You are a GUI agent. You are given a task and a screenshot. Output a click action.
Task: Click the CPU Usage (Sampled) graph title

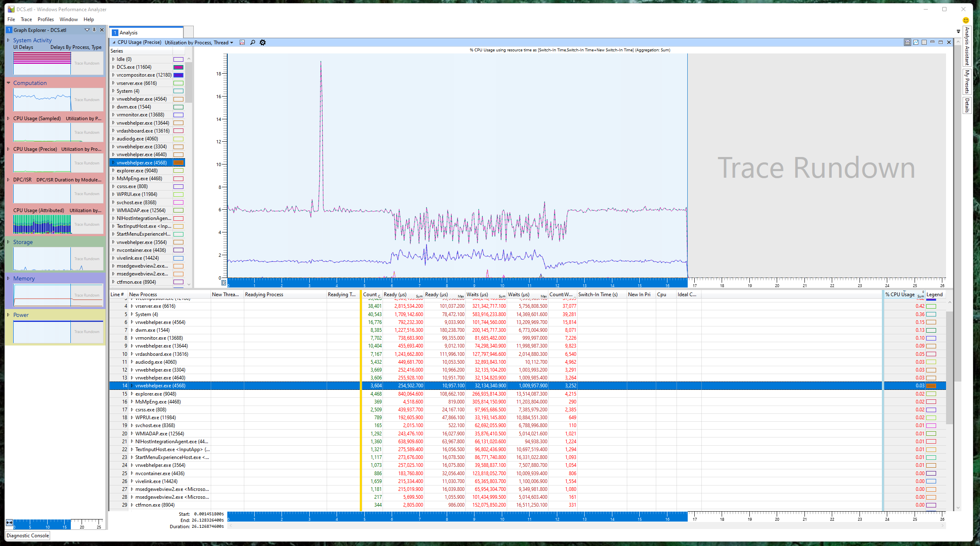pyautogui.click(x=37, y=118)
